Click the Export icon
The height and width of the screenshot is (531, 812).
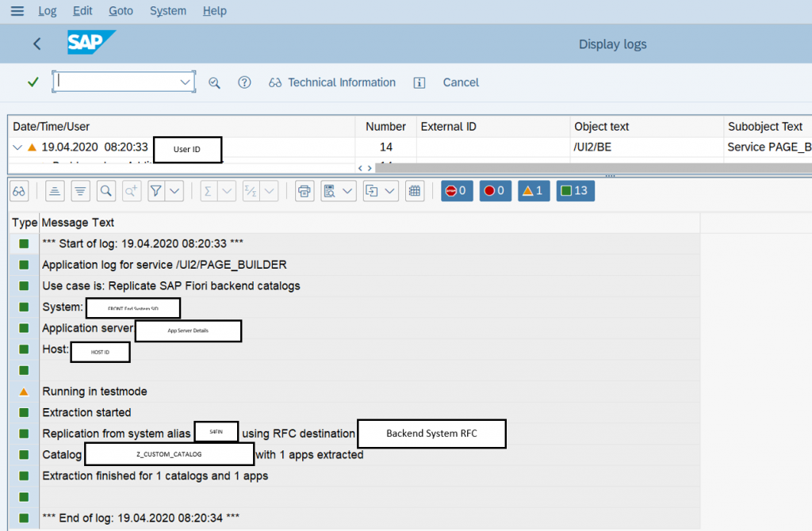[372, 191]
